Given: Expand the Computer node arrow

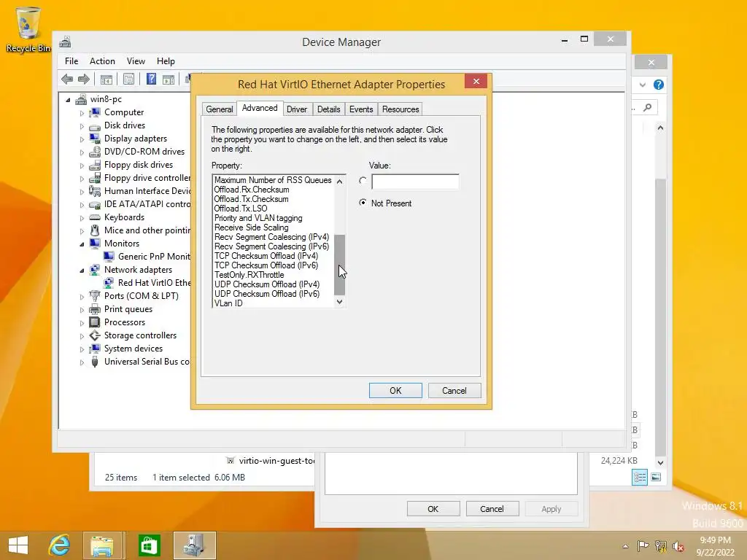Looking at the screenshot, I should (x=82, y=113).
